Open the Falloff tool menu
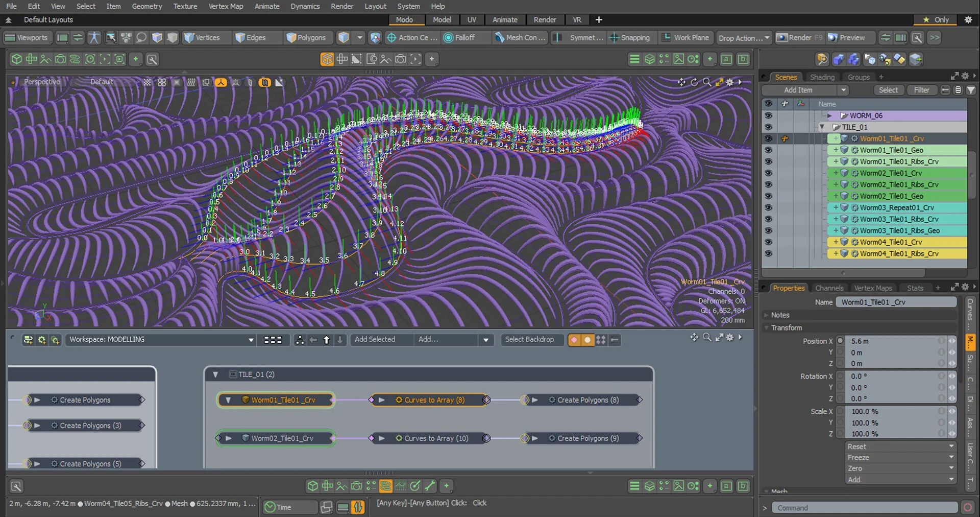 [x=459, y=38]
